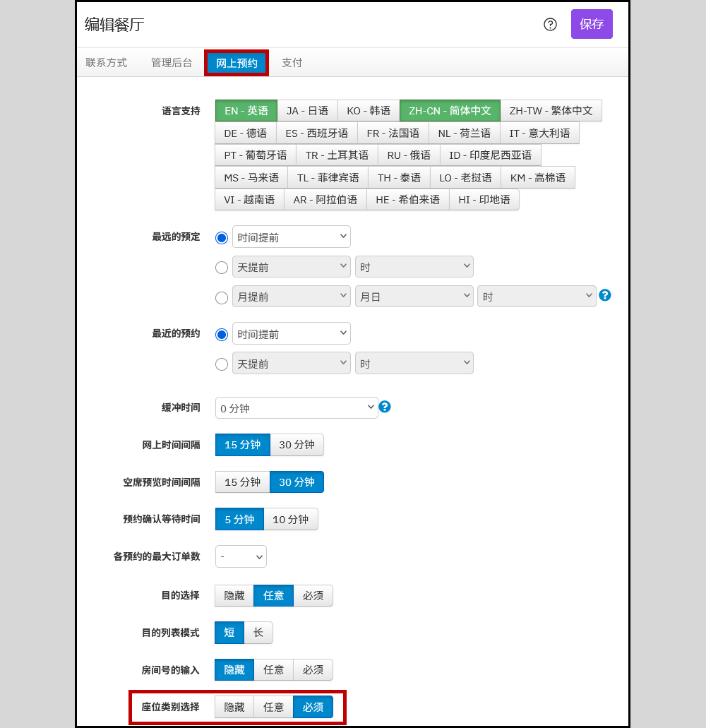Enable PT - 葡萄牙语 language
This screenshot has height=728, width=706.
[256, 155]
